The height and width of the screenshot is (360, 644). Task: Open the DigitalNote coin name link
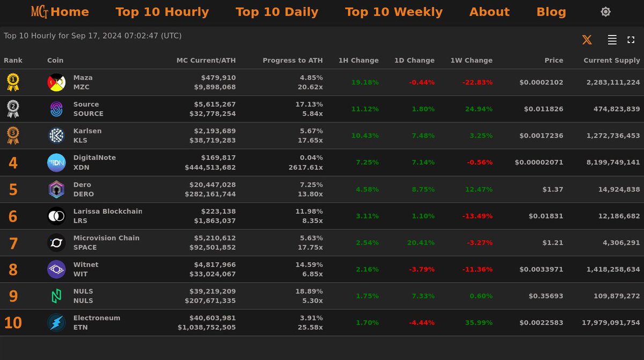click(94, 157)
